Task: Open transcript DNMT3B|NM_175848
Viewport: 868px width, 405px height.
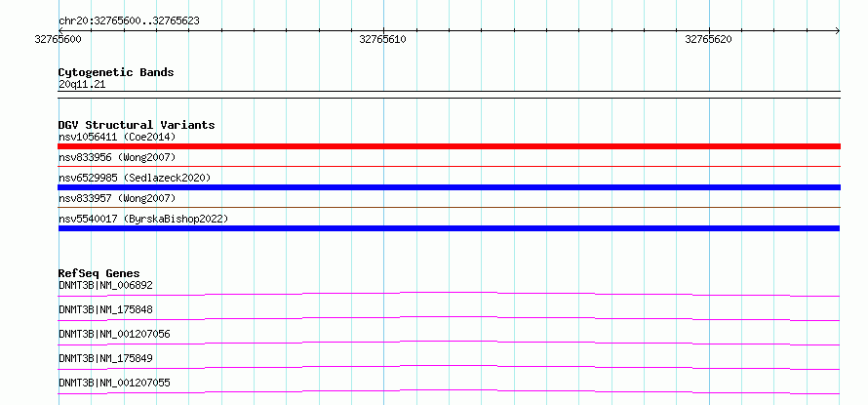Action: pos(105,309)
